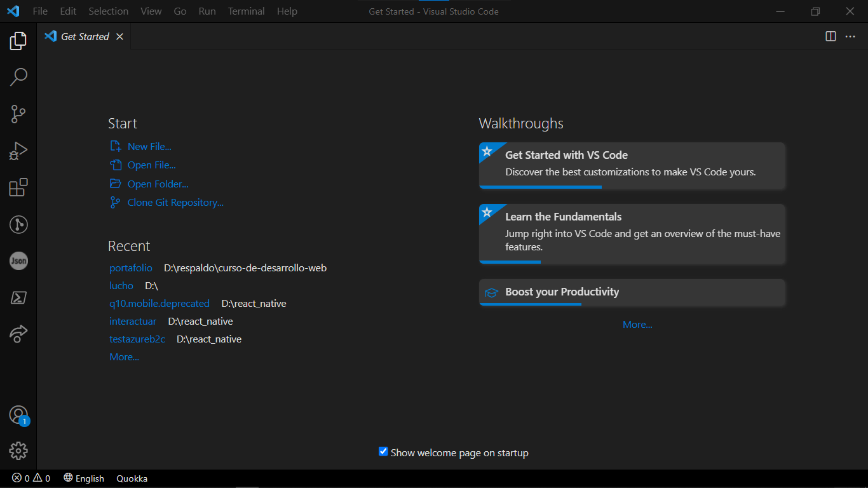
Task: Click the split editor right icon
Action: 831,36
